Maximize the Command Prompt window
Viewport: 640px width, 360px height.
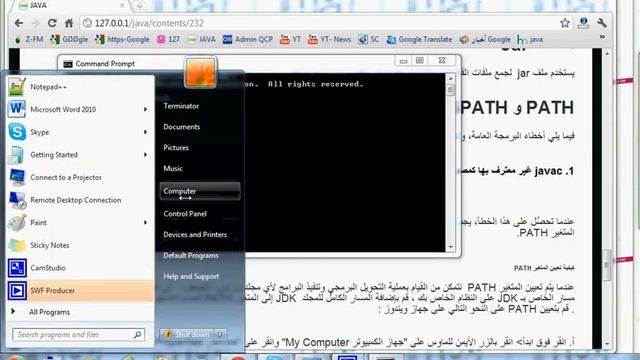point(420,60)
